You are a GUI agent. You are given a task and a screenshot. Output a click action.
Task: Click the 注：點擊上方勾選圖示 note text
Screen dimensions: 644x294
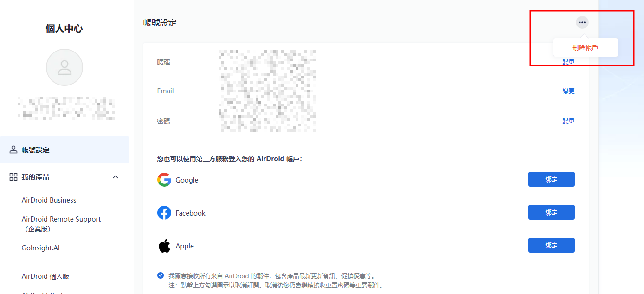pyautogui.click(x=276, y=285)
